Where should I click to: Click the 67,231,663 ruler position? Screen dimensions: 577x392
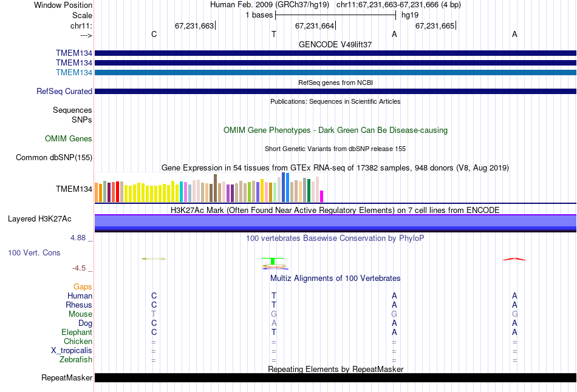[194, 25]
